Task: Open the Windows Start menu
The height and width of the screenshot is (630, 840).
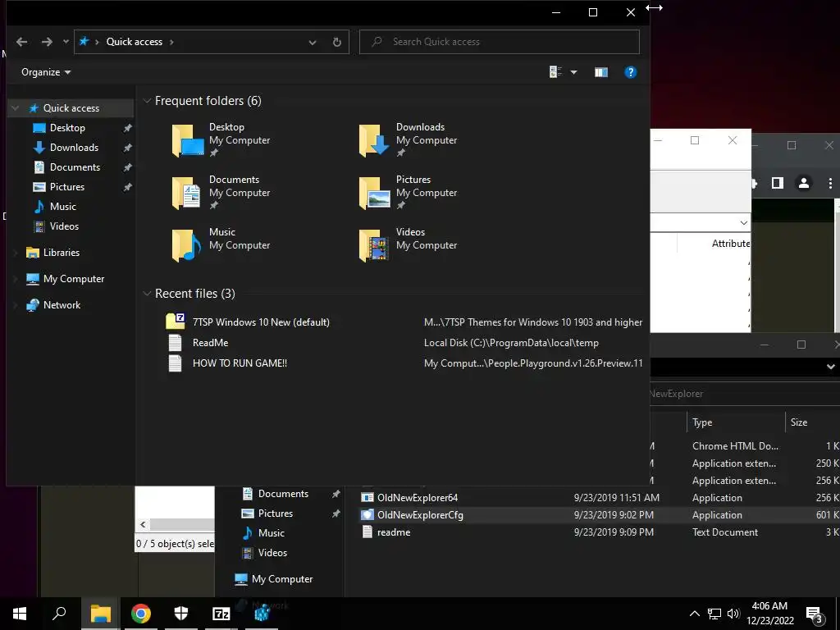Action: 20,614
